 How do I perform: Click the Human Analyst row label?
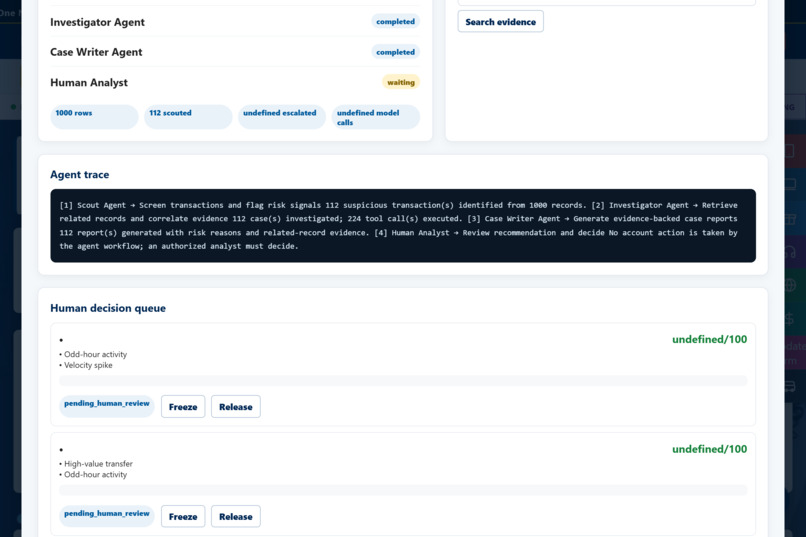(x=89, y=82)
